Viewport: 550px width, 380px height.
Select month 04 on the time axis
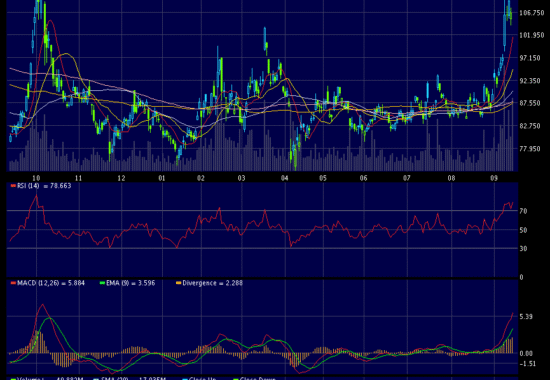coord(284,178)
